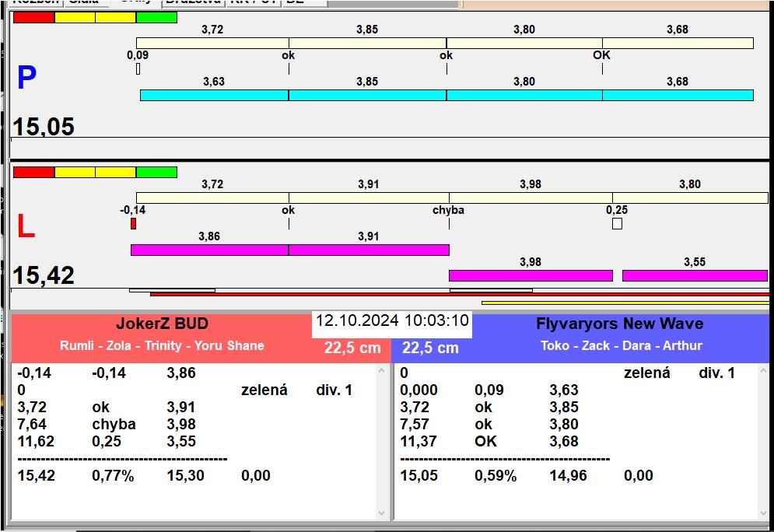Click the large 15,05 lane P total time
Viewport: 774px width, 532px height.
[44, 127]
